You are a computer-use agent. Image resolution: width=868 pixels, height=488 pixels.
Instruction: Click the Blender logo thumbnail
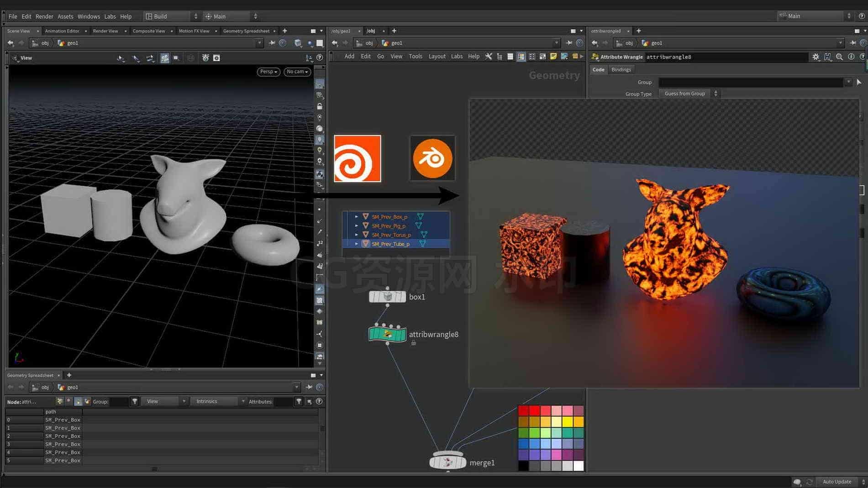[432, 158]
